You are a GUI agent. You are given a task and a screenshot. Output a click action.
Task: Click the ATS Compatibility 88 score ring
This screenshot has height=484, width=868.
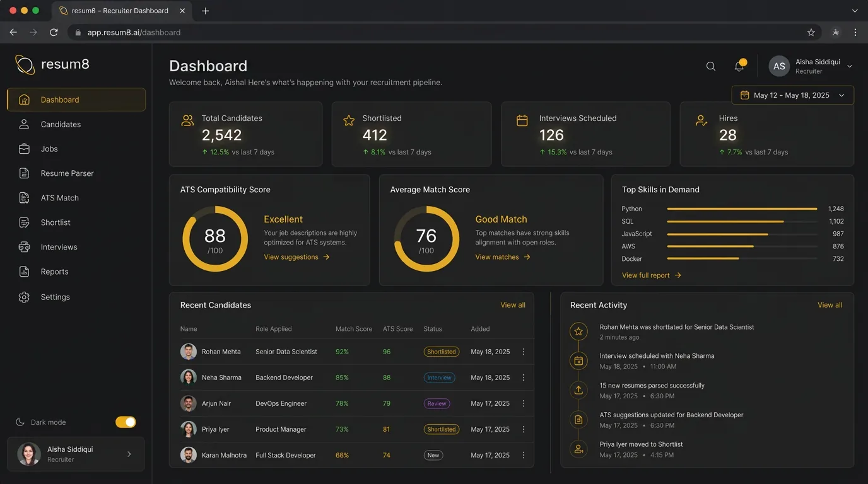[x=215, y=239]
